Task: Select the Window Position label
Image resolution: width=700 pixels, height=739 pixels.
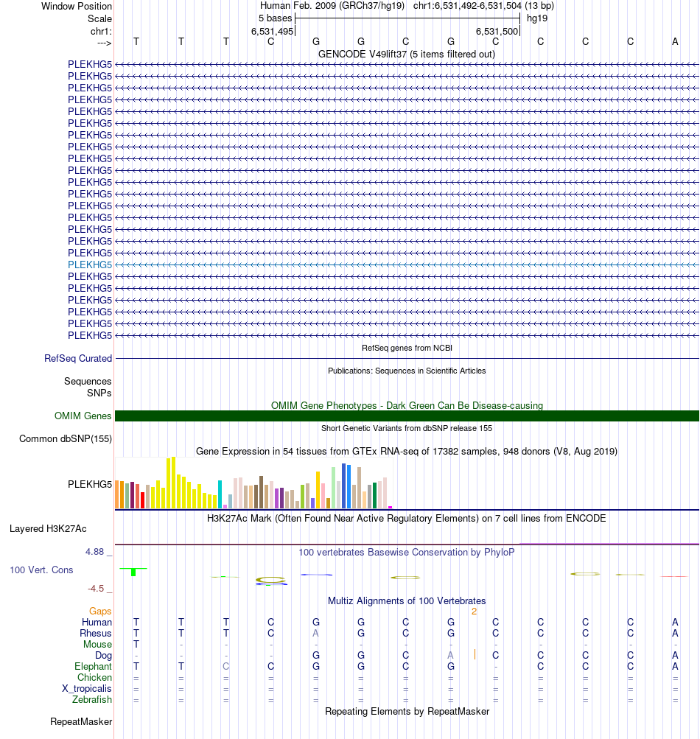Action: tap(77, 6)
